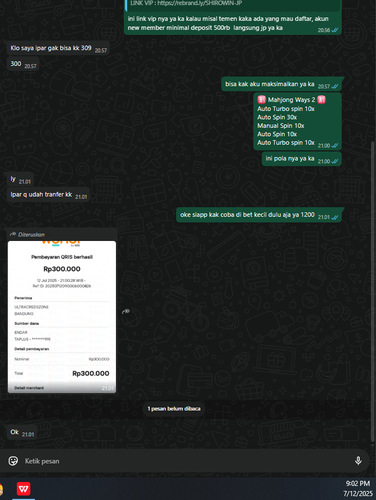Open the taskbar clock showing 9:02 PM
Screen dimensions: 376x500
point(358,488)
